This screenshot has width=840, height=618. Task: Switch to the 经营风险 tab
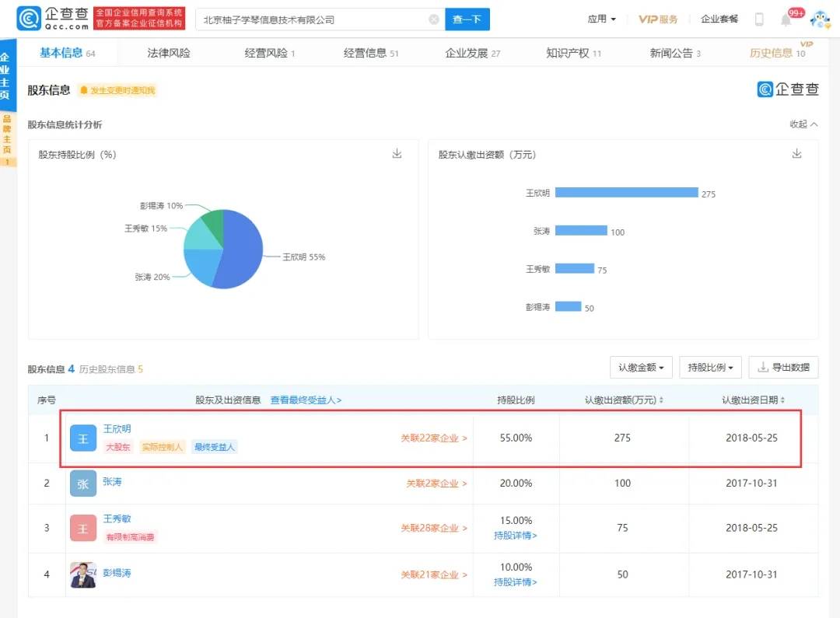pyautogui.click(x=269, y=53)
